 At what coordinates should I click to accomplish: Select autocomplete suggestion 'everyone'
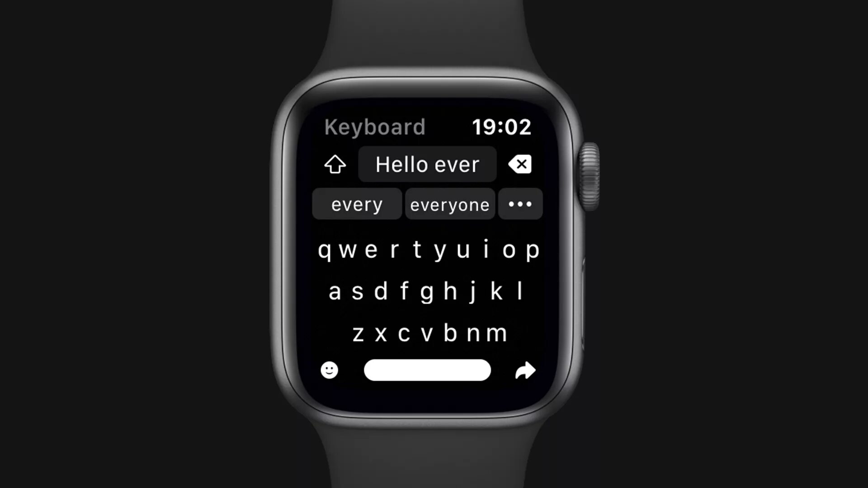click(x=450, y=204)
